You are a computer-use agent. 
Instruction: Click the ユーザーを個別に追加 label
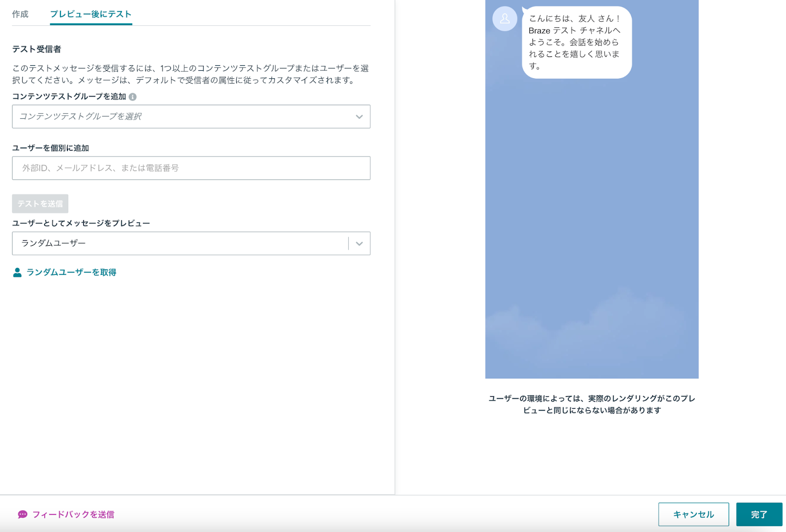[51, 148]
